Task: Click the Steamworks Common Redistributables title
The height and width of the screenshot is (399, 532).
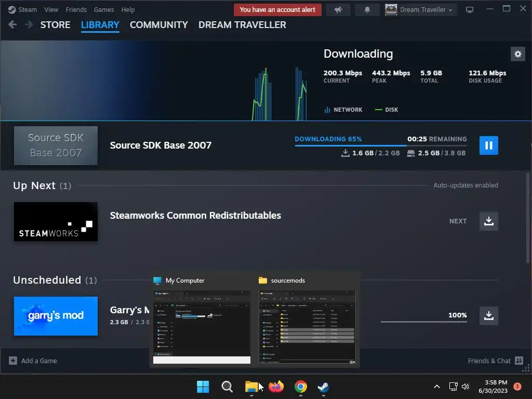Action: point(195,216)
